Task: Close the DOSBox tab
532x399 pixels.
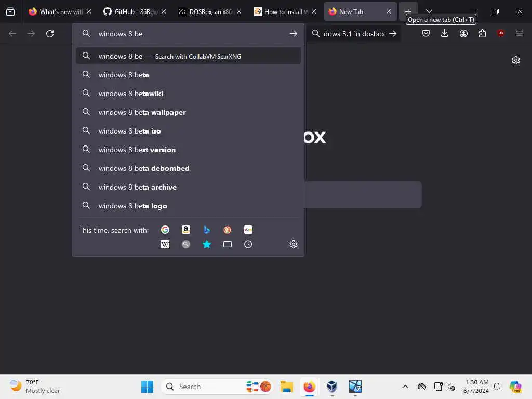Action: (239, 11)
